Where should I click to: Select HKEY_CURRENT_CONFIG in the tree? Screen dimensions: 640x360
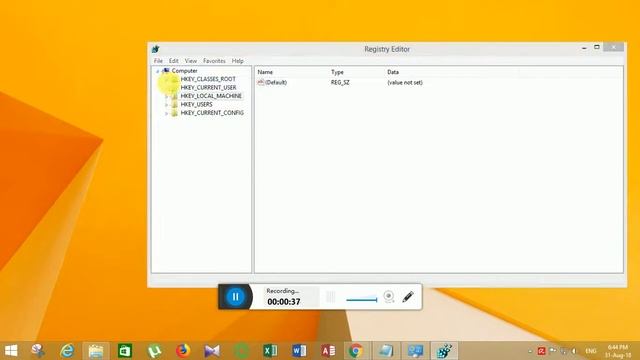coord(212,113)
